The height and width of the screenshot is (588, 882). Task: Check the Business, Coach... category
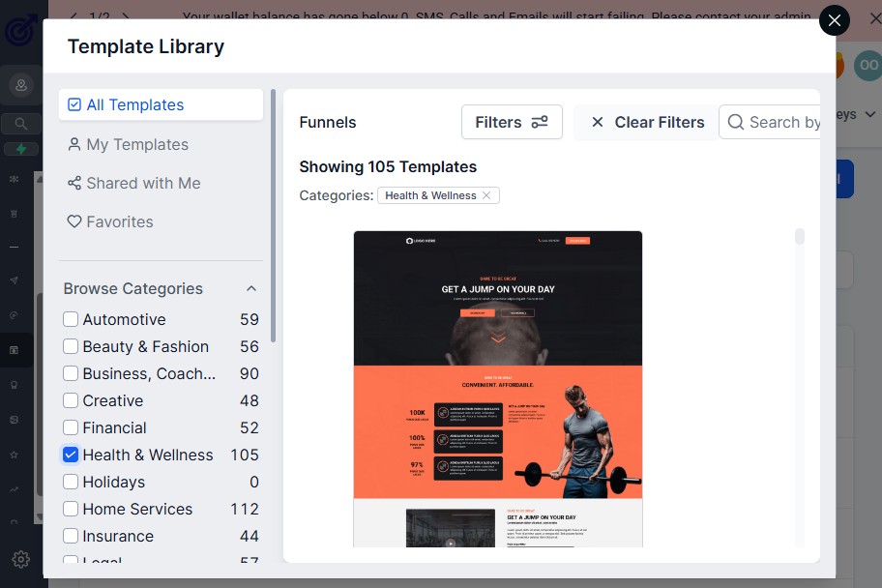pyautogui.click(x=71, y=373)
